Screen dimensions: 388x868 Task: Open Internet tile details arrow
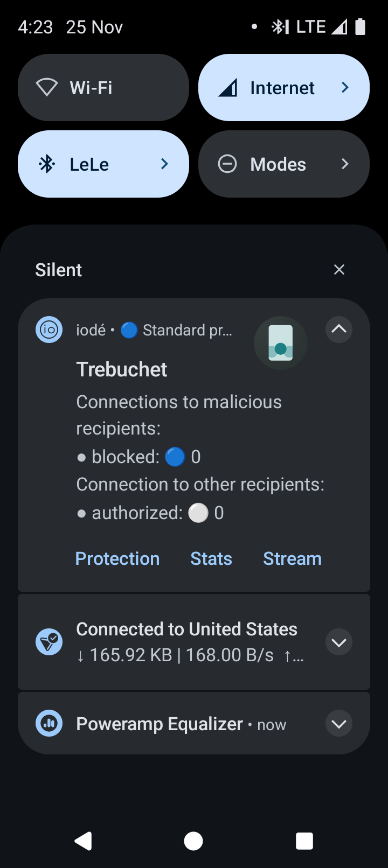345,87
